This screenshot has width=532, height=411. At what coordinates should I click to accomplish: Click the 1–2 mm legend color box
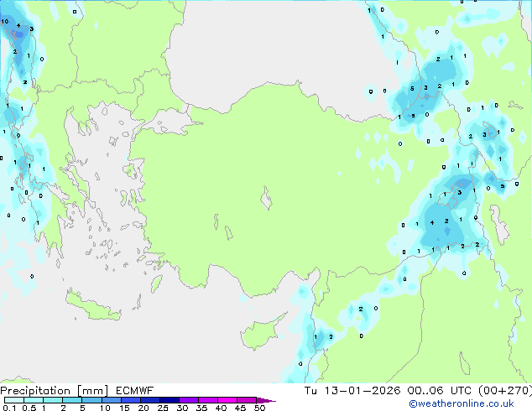tap(53, 400)
